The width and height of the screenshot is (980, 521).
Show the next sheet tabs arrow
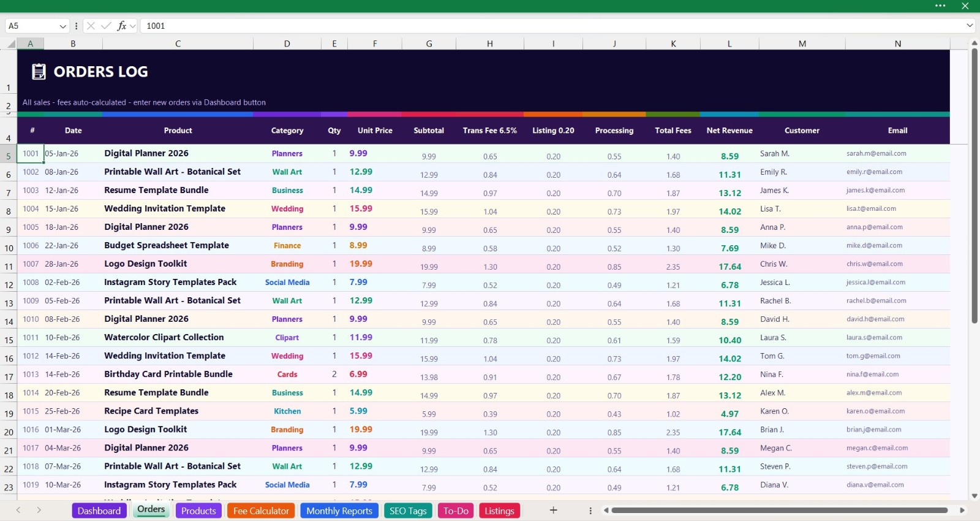[39, 510]
